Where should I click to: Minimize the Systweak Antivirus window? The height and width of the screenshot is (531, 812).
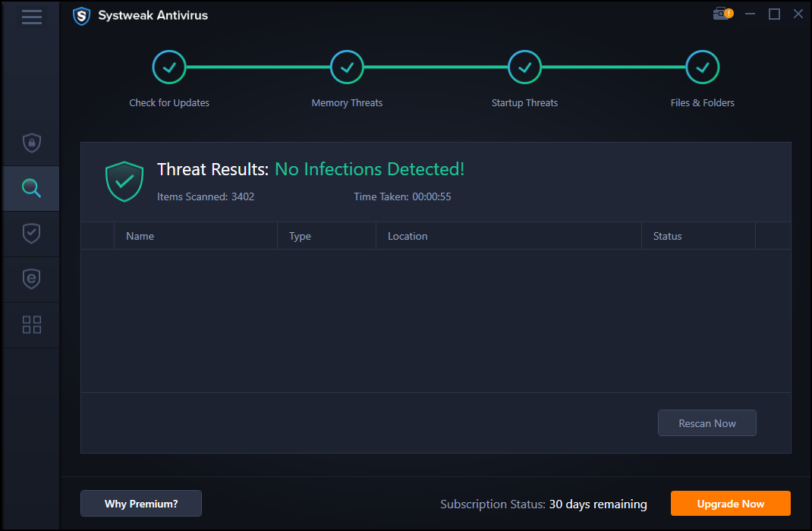pyautogui.click(x=750, y=14)
